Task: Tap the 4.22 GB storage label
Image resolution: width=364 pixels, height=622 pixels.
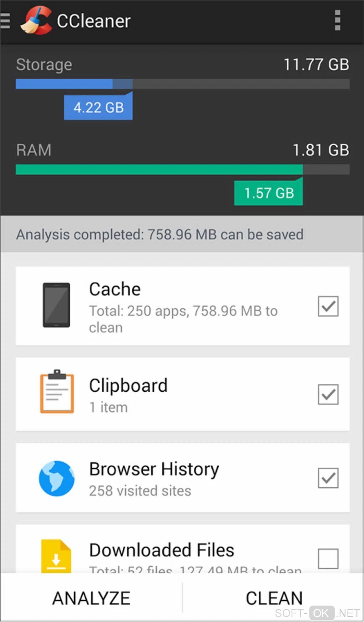Action: pyautogui.click(x=98, y=107)
